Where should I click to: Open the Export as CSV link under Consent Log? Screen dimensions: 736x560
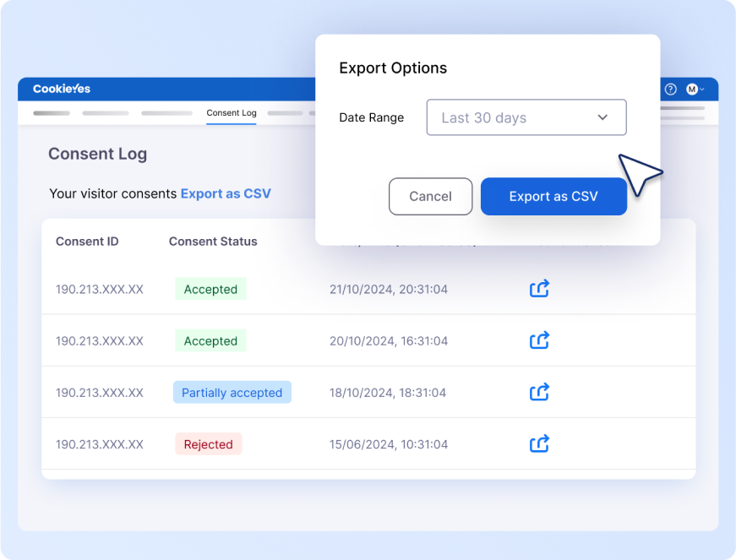click(x=226, y=193)
